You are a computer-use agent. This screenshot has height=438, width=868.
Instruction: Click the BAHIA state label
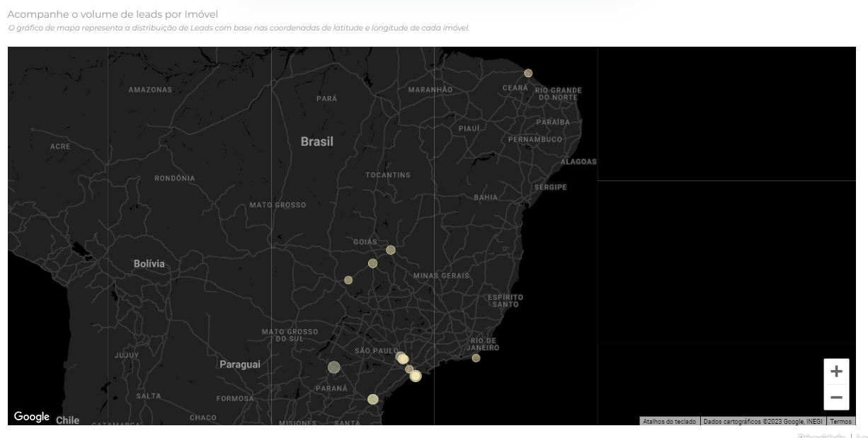pos(486,197)
